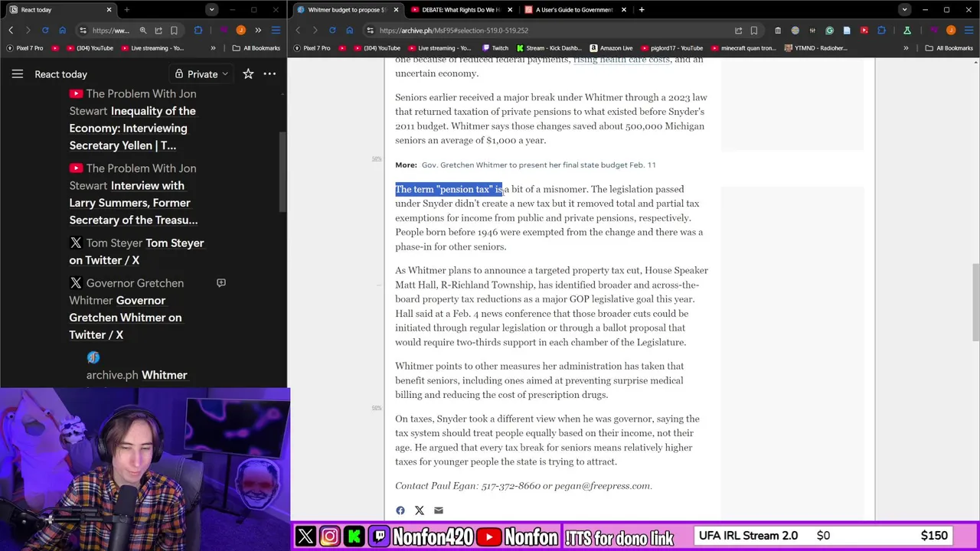Share article via Facebook icon
This screenshot has height=551, width=980.
pyautogui.click(x=400, y=510)
